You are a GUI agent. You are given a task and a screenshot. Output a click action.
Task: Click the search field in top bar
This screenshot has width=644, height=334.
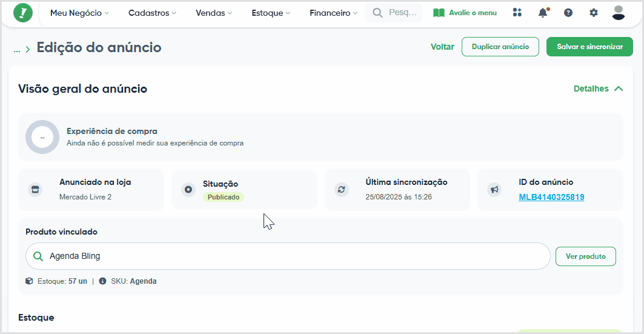[394, 13]
